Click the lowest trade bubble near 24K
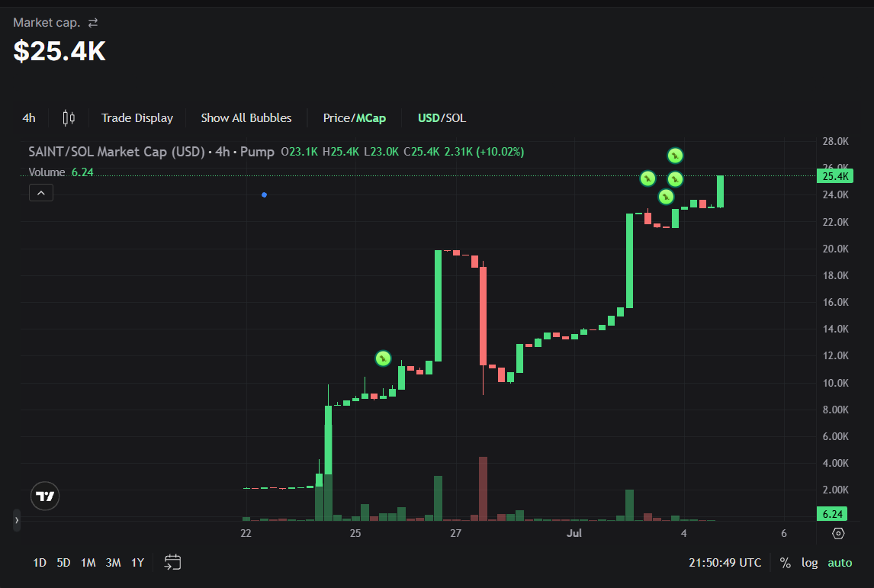Image resolution: width=874 pixels, height=588 pixels. 666,197
